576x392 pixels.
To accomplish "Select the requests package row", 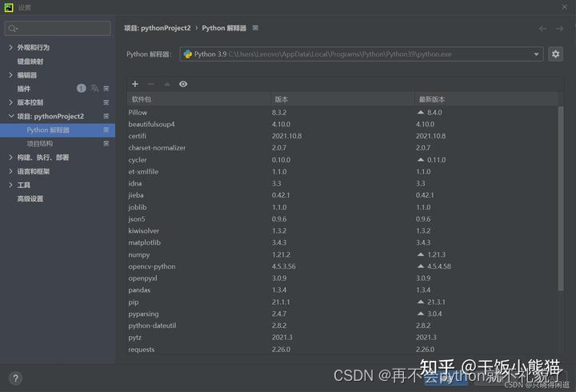I will [342, 350].
